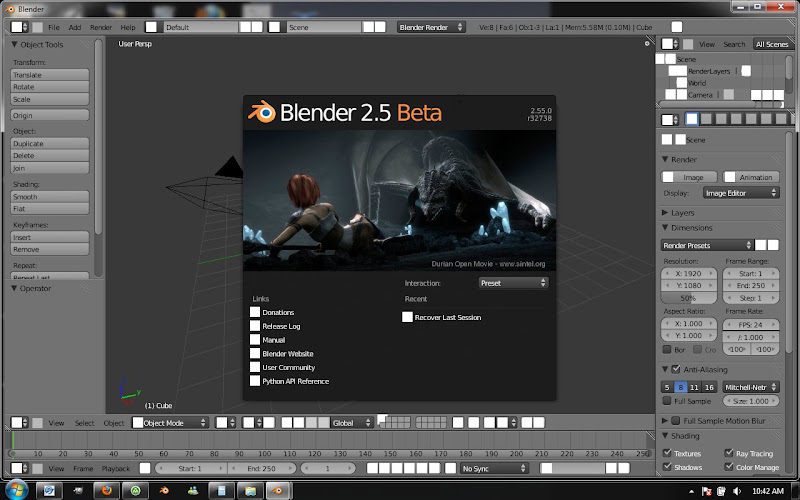Open the Blender Render engine dropdown
800x500 pixels.
(431, 27)
